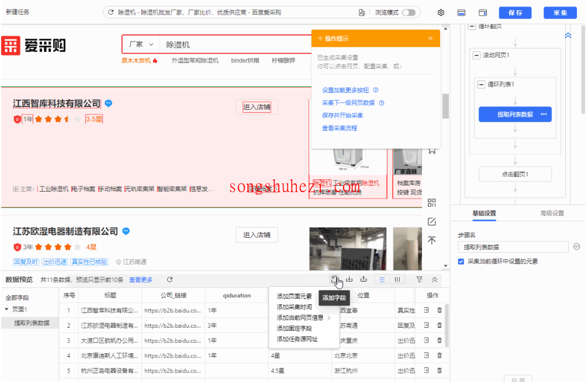Collapse the 滚动网页1 workflow node
This screenshot has width=588, height=382.
click(x=476, y=55)
